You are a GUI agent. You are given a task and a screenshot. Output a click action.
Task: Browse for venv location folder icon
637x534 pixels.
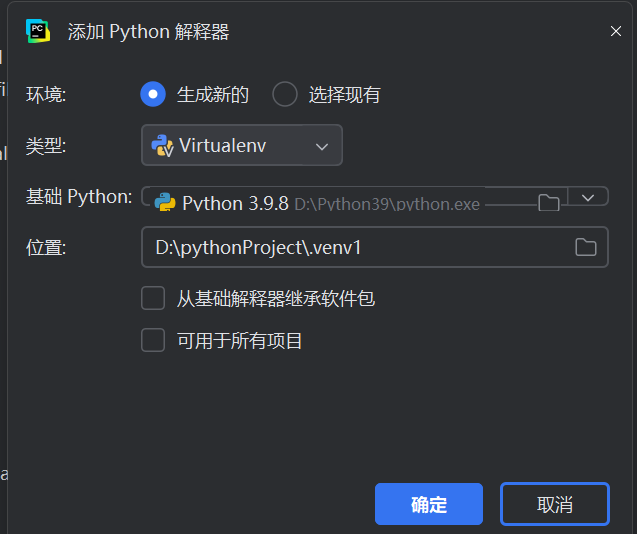point(586,247)
